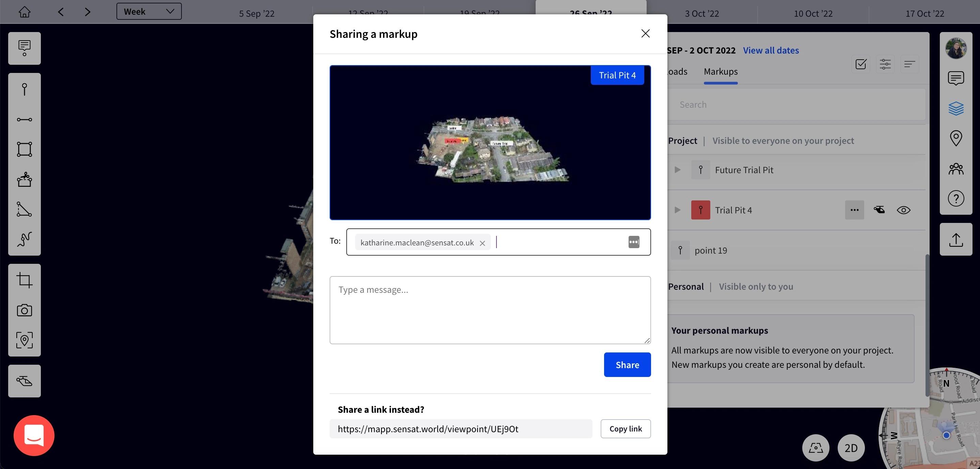Click the upload icon button
The image size is (980, 469).
pos(955,240)
